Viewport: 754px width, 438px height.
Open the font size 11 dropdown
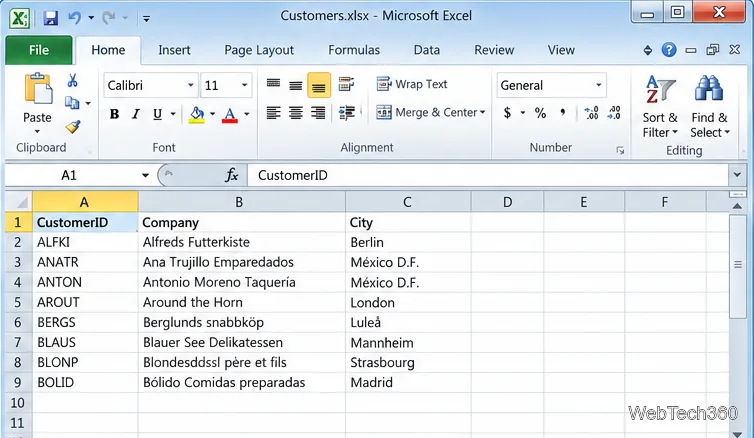244,85
